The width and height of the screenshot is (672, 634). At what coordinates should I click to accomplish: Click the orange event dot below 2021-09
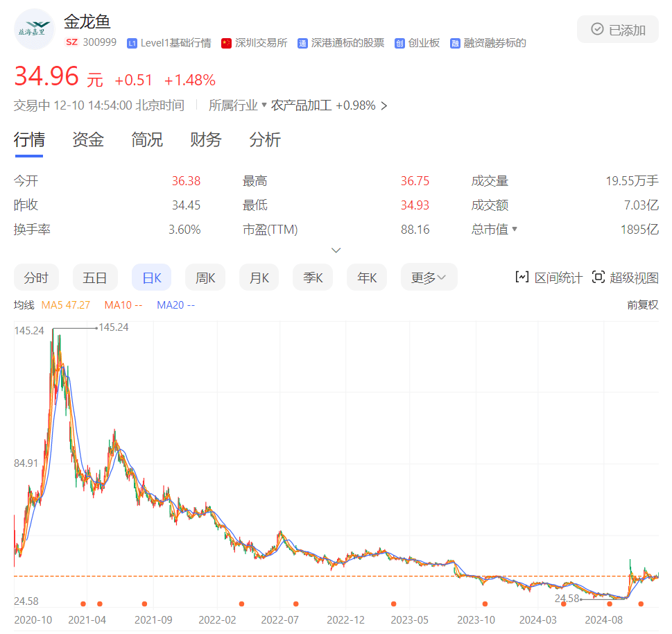pyautogui.click(x=144, y=603)
